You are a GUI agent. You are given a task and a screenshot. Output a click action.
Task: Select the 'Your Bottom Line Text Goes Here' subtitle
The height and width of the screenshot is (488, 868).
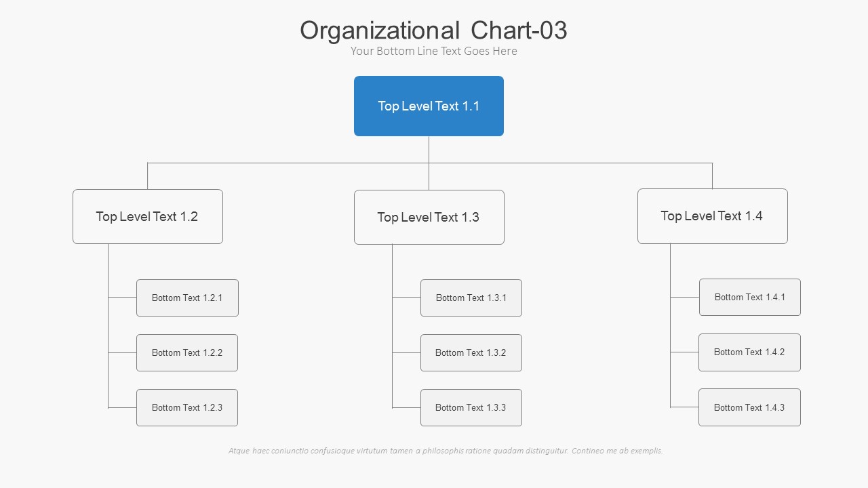tap(433, 51)
